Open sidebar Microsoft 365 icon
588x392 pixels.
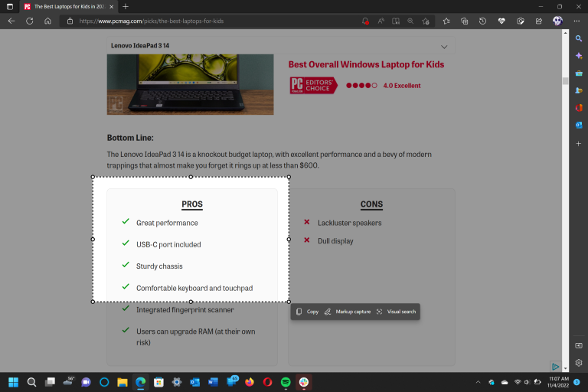tap(579, 108)
